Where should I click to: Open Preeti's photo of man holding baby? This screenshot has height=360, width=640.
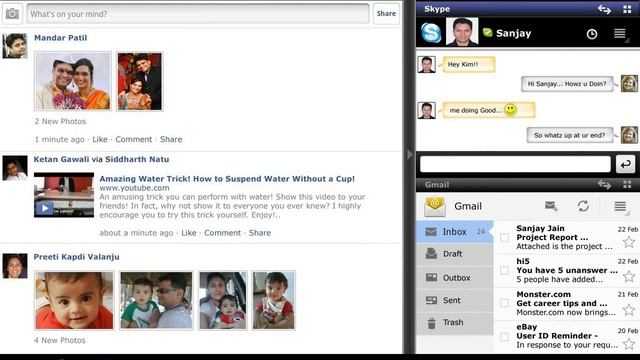coord(156,300)
